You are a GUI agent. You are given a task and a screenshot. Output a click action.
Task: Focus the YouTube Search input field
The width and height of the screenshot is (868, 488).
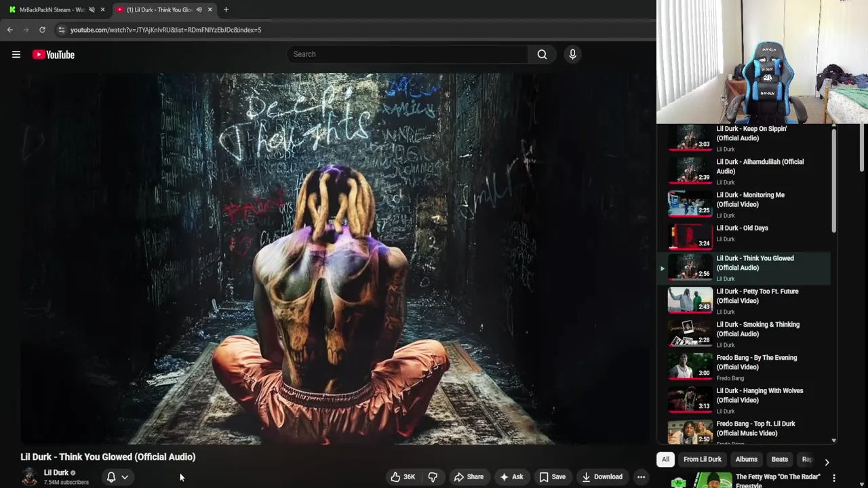tap(407, 54)
